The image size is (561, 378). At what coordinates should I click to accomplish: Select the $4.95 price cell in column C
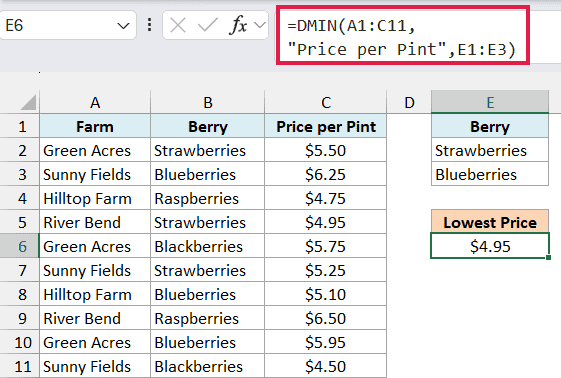pyautogui.click(x=326, y=222)
